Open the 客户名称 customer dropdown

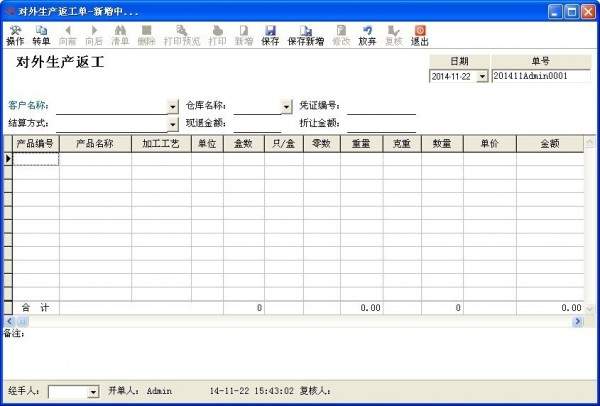[x=173, y=106]
